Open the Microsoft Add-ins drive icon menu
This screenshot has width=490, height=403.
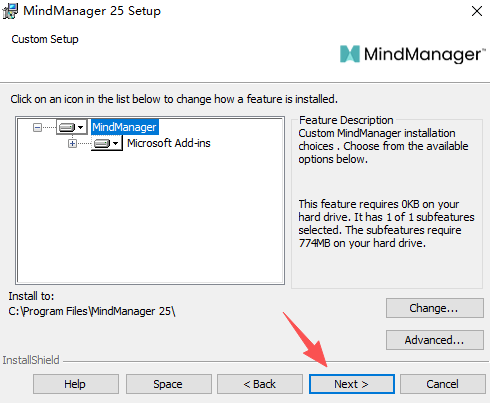107,143
